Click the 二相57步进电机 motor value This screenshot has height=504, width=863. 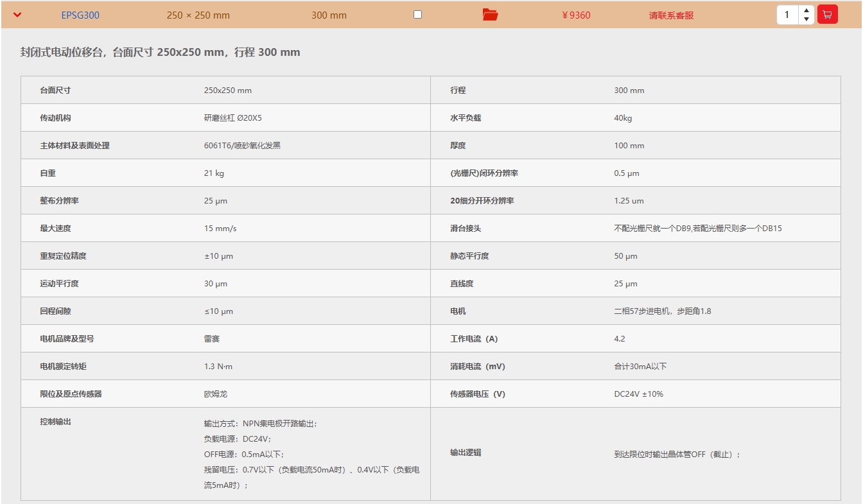click(x=662, y=311)
